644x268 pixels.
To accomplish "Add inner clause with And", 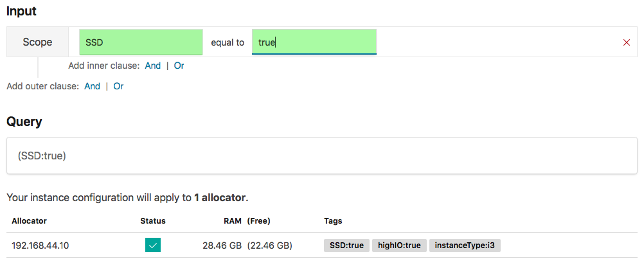I will click(x=153, y=66).
